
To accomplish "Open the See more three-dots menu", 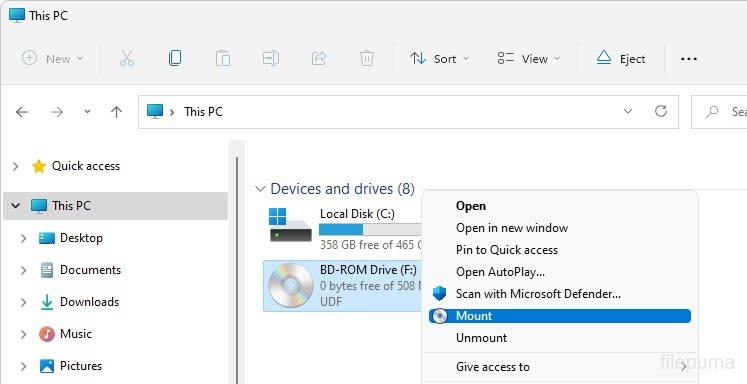I will pos(689,59).
